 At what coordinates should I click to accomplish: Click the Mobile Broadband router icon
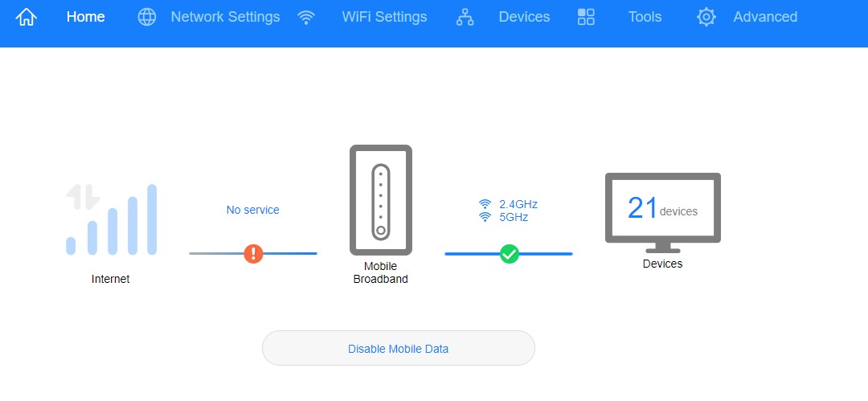[x=380, y=200]
